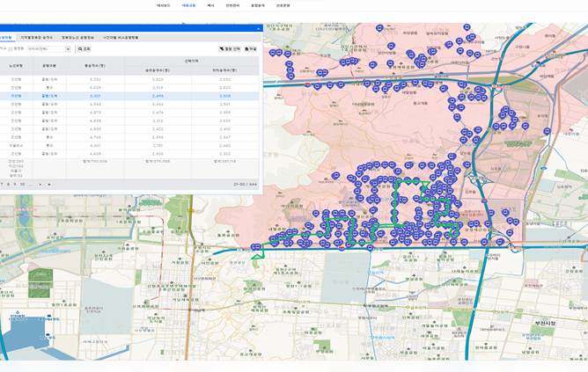The height and width of the screenshot is (372, 588).
Task: Switch to the 정류장노선 운행정보 tab
Action: (x=77, y=38)
